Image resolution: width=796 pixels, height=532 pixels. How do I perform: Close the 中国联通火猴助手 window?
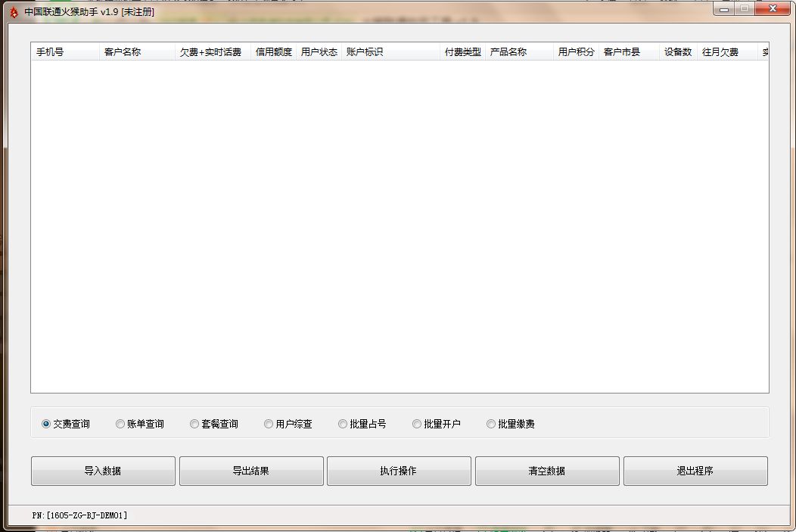[773, 8]
